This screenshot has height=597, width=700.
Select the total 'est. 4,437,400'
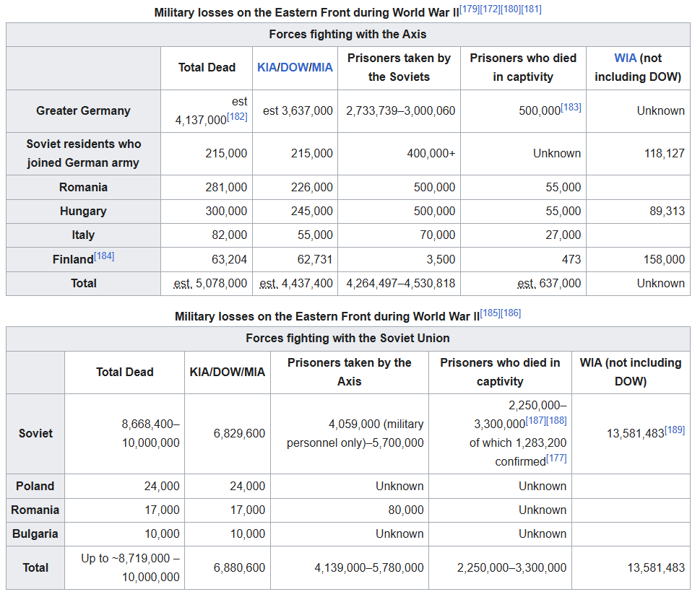click(296, 283)
